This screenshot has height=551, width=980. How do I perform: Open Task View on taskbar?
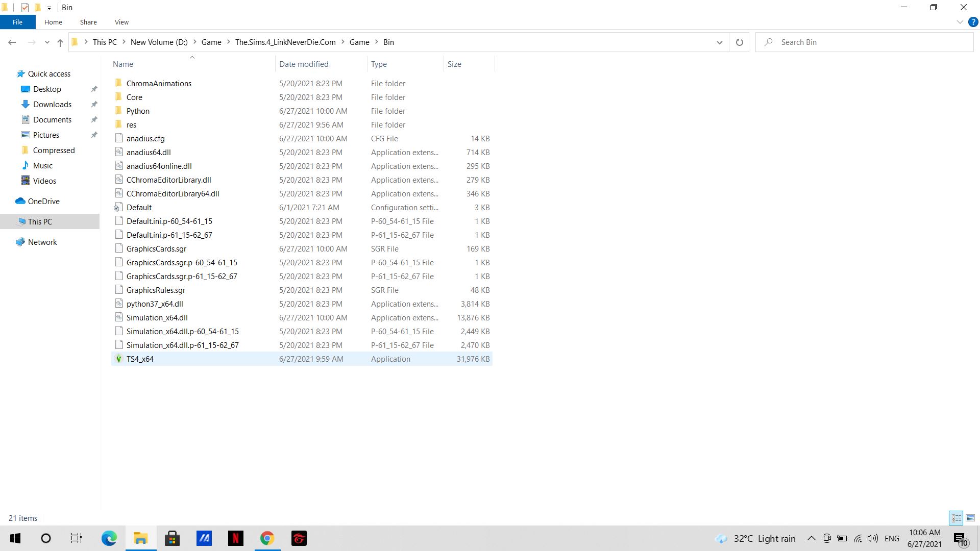click(77, 538)
